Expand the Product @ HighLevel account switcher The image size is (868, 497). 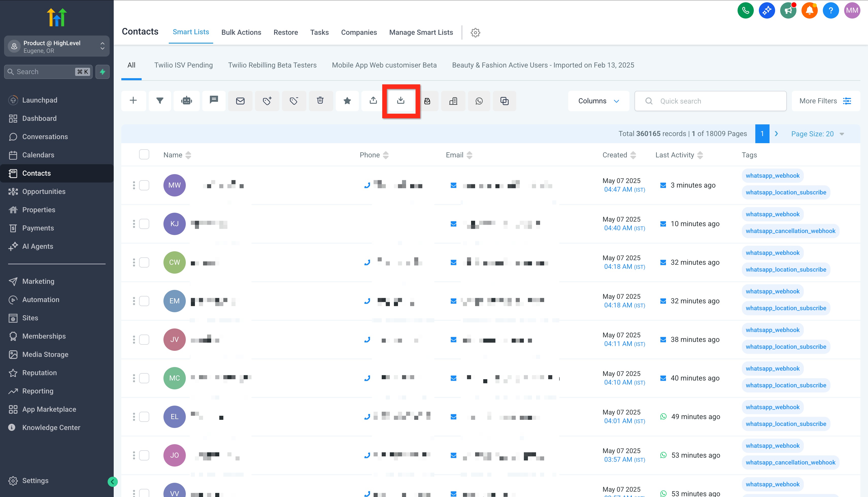pos(57,46)
